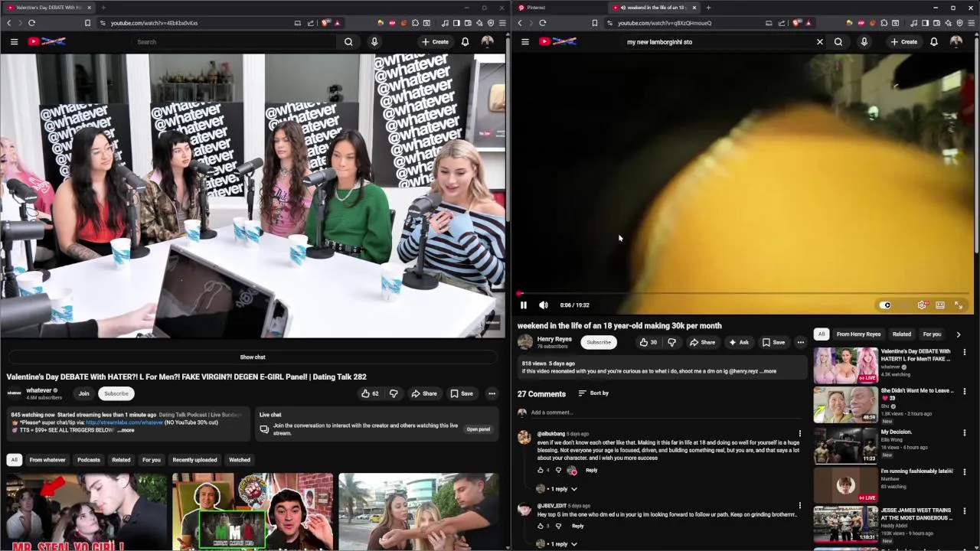
Task: Reload the left browser window page
Action: (x=31, y=23)
